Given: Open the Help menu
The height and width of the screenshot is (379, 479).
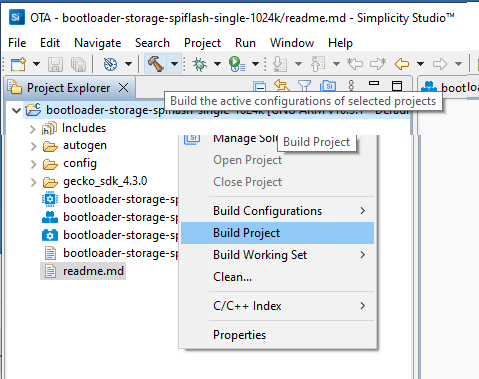Looking at the screenshot, I should (x=340, y=43).
